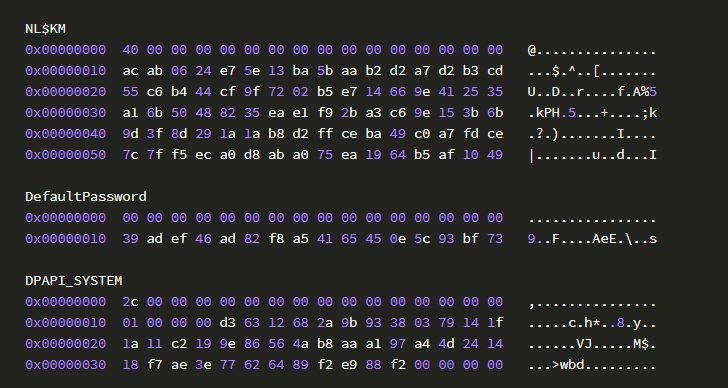Select offset 0x00000030 under DPAPI_SYSTEM
This screenshot has height=388, width=728.
pyautogui.click(x=65, y=365)
